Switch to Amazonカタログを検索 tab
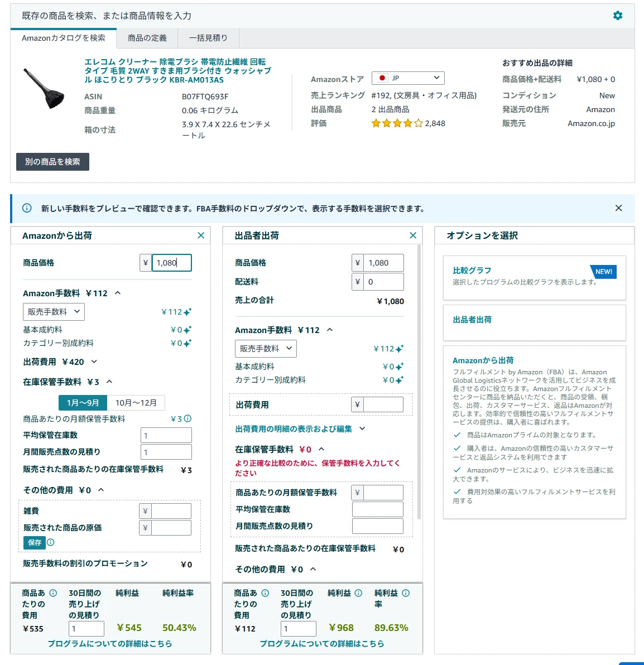Viewport: 644px width, 665px height. click(64, 38)
